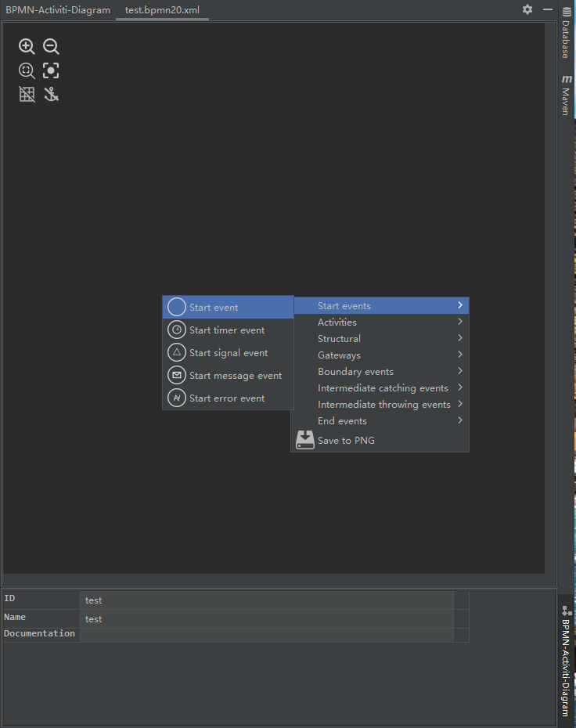Image resolution: width=576 pixels, height=728 pixels.
Task: Select Start signal event
Action: [x=228, y=353]
